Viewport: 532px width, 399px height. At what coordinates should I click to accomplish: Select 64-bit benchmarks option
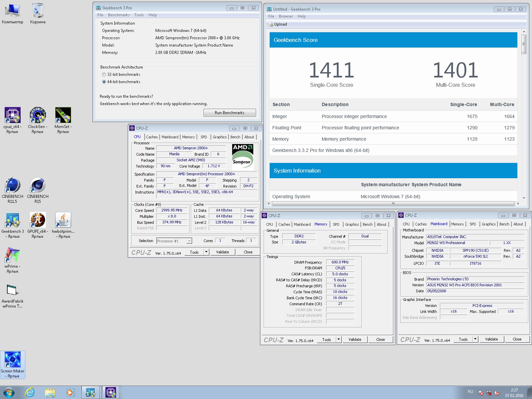tap(104, 82)
